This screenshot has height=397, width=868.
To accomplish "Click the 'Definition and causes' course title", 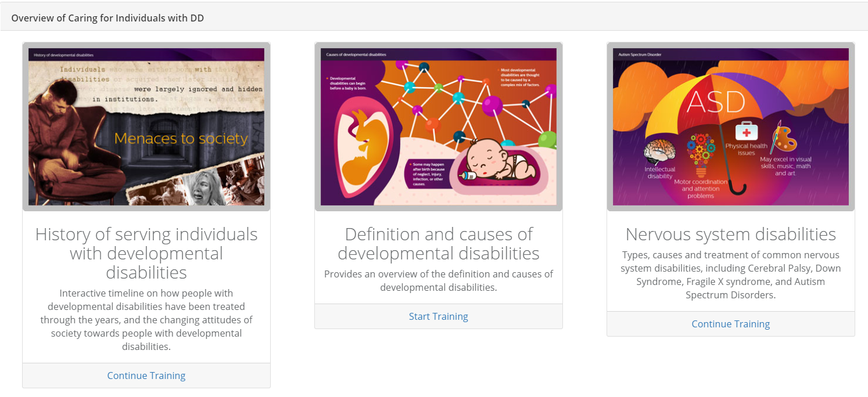I will [x=438, y=244].
